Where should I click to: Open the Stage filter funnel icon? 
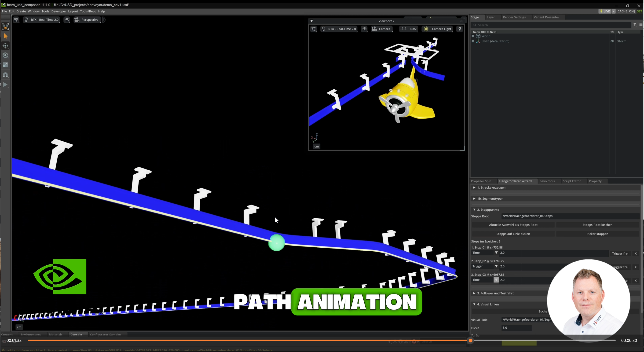pos(635,25)
